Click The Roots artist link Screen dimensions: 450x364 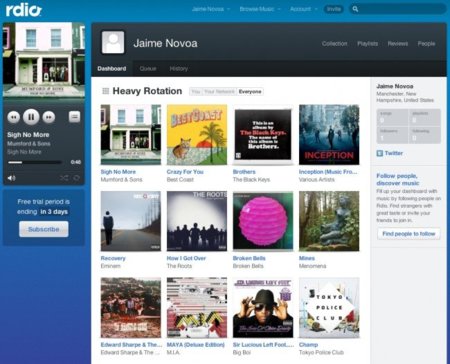pos(179,266)
